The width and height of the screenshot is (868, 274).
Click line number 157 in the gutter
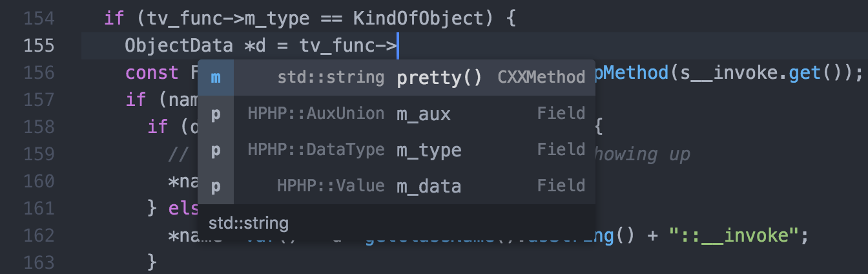39,100
